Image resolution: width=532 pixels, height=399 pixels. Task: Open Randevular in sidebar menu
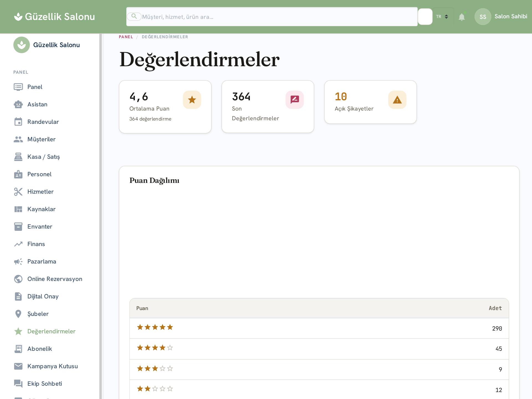coord(43,122)
